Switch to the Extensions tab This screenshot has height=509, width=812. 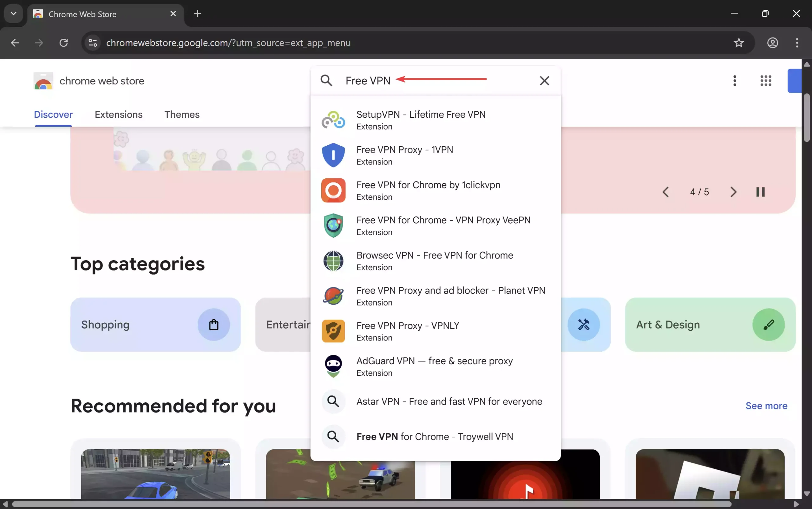(118, 115)
